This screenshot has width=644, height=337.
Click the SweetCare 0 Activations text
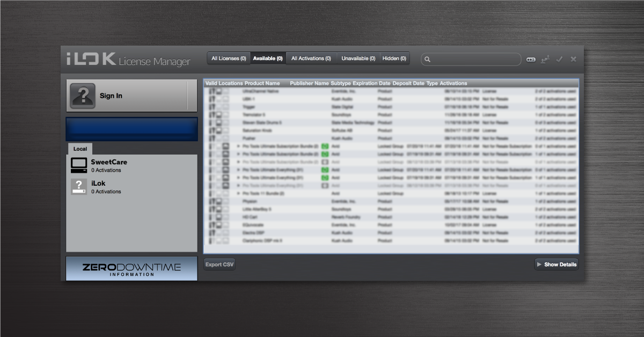pos(106,170)
